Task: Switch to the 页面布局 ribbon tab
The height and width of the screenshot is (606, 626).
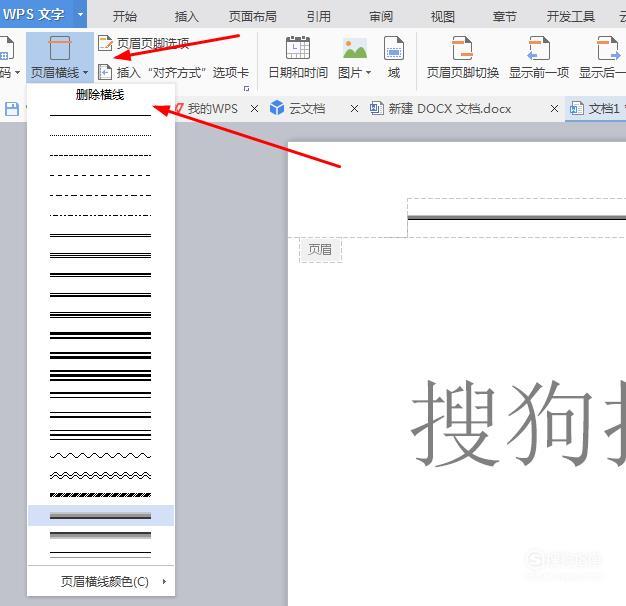Action: 253,16
